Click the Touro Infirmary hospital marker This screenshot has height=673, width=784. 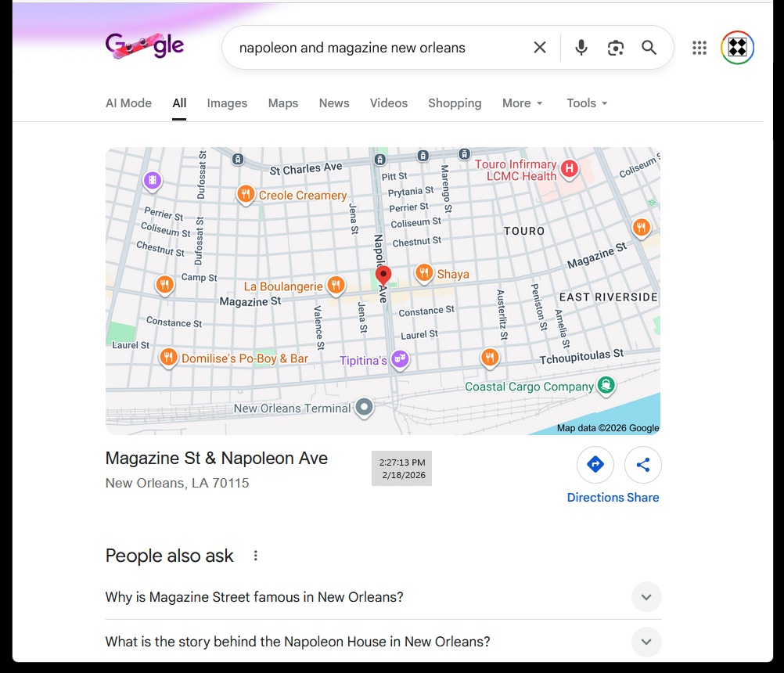pyautogui.click(x=570, y=168)
